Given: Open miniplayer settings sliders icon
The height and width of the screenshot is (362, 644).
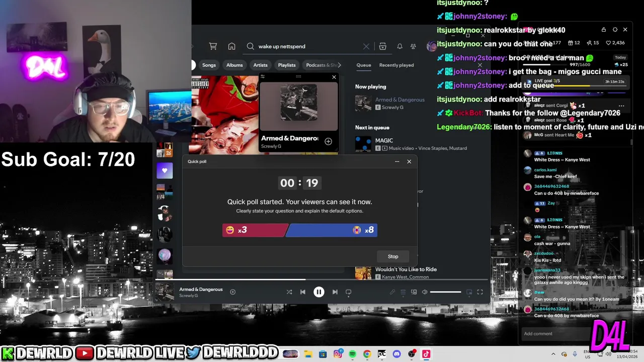Looking at the screenshot, I should [263, 76].
